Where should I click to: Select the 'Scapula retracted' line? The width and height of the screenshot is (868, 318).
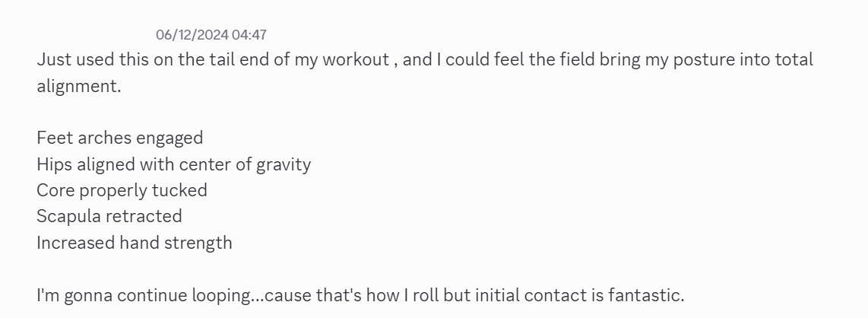pyautogui.click(x=109, y=216)
